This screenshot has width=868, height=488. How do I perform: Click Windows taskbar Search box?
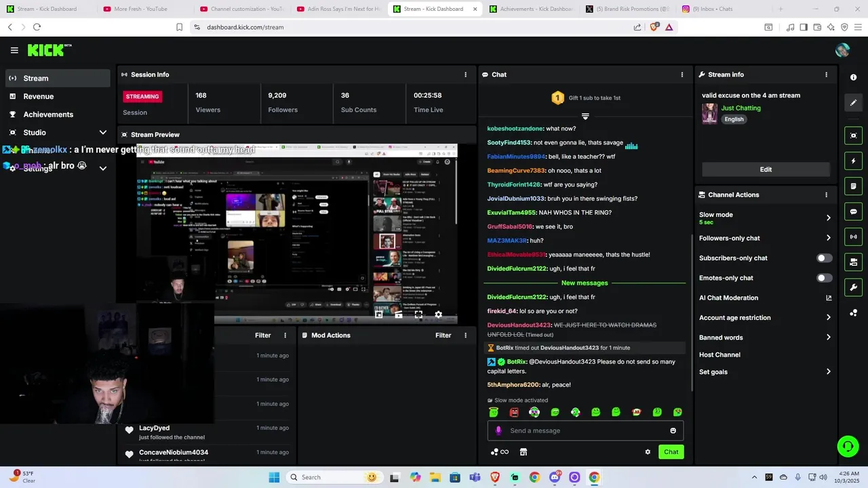tap(334, 477)
